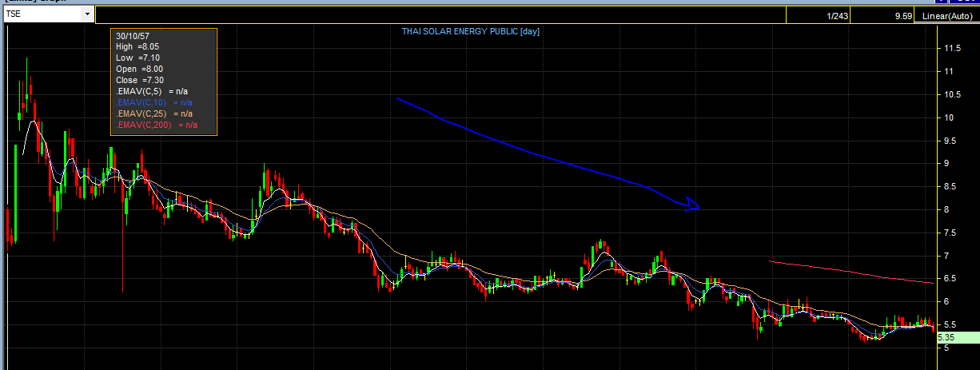Click the TSE symbol input field
980x370 pixels.
(43, 14)
